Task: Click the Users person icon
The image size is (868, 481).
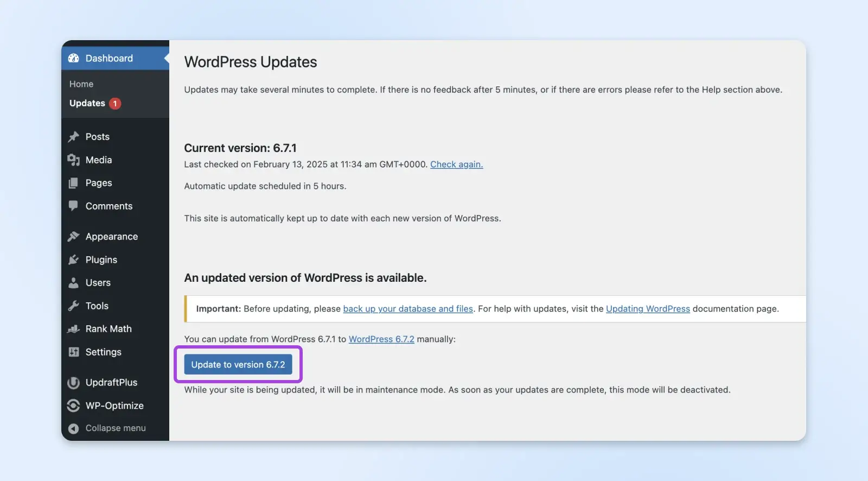Action: [74, 283]
